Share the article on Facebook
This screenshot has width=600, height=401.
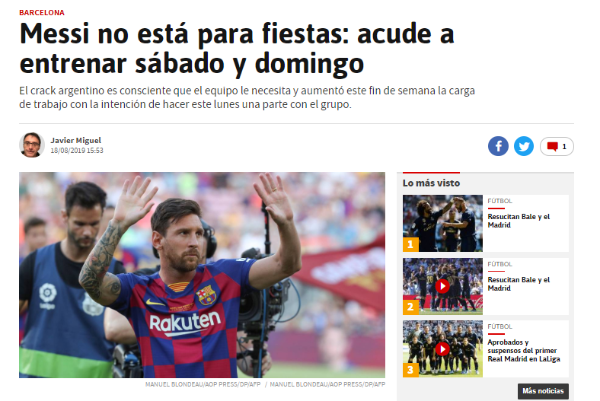(498, 146)
